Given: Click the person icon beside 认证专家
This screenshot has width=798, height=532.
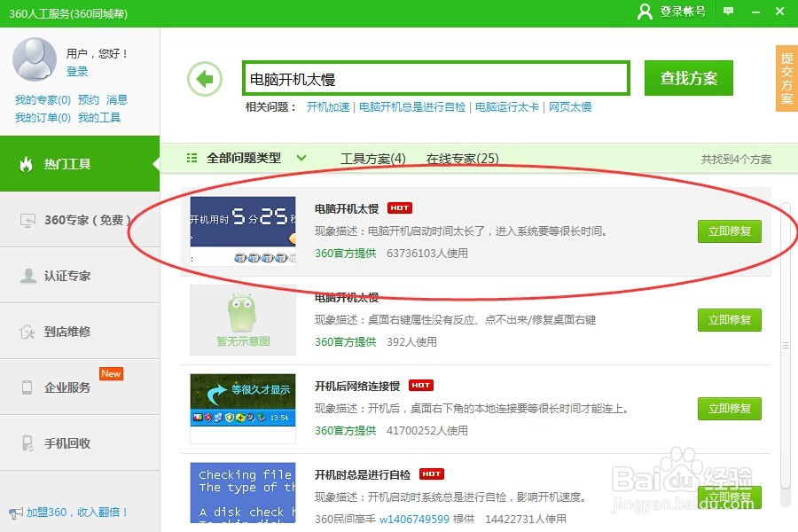Looking at the screenshot, I should pyautogui.click(x=28, y=276).
